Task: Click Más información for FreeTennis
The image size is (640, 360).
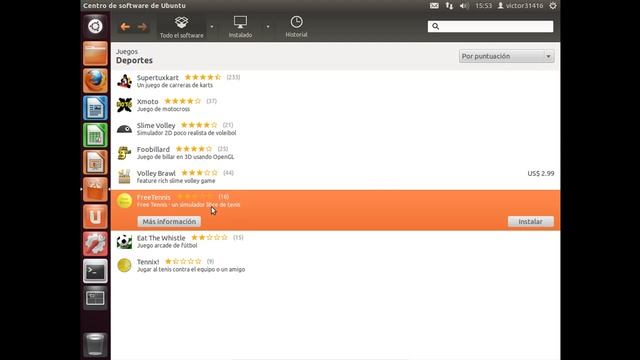Action: point(169,222)
